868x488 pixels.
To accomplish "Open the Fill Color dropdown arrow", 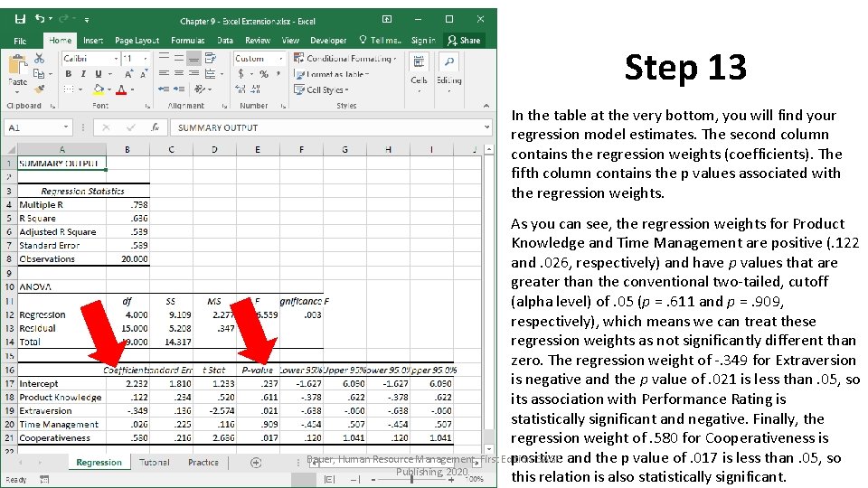I will (x=109, y=89).
